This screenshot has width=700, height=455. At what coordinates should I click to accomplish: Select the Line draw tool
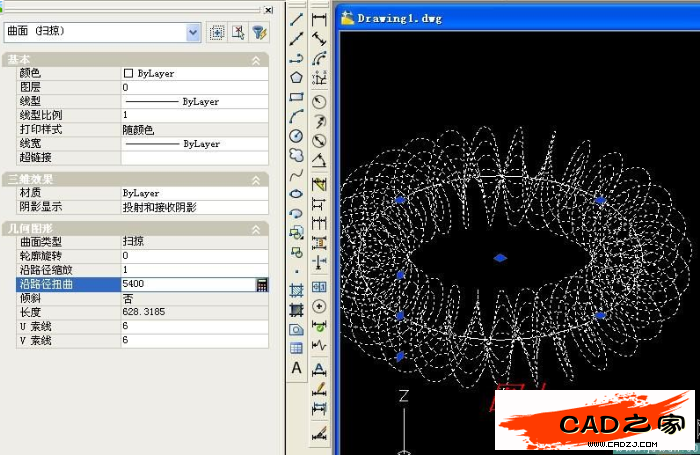296,20
